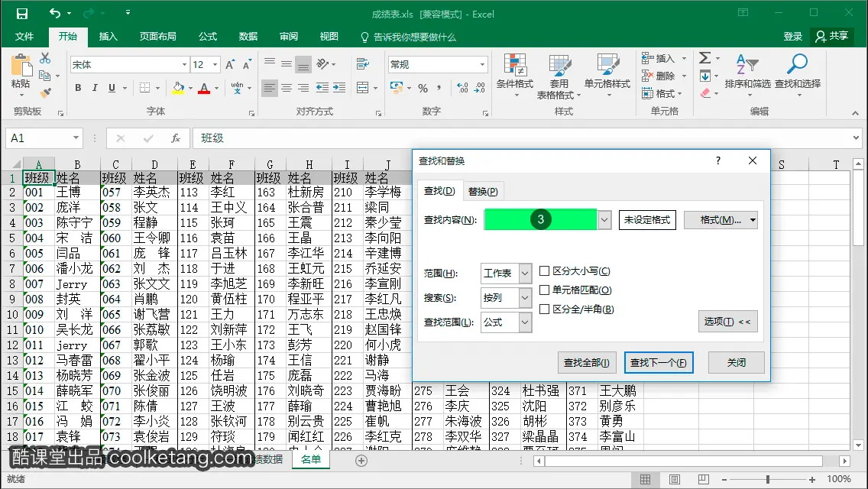This screenshot has height=489, width=868.
Task: Copy selection using the clipboard copy icon
Action: [45, 76]
